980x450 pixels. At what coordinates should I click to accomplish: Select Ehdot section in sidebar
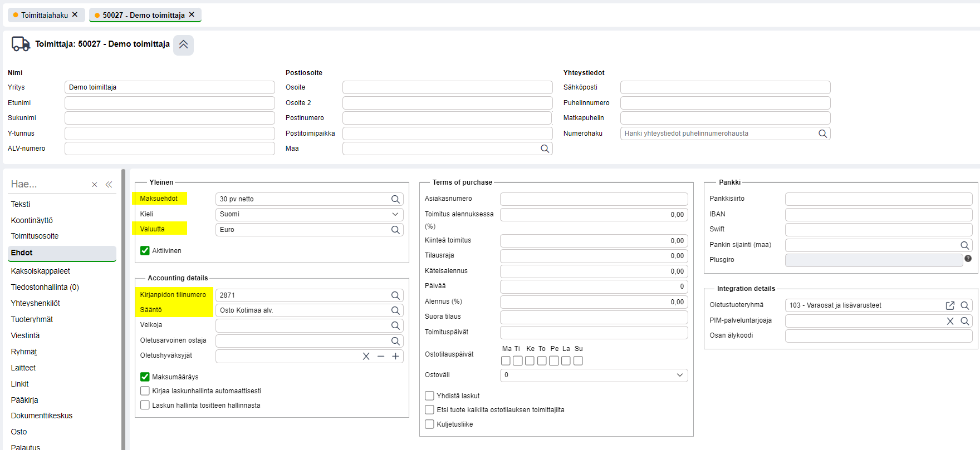(x=62, y=253)
